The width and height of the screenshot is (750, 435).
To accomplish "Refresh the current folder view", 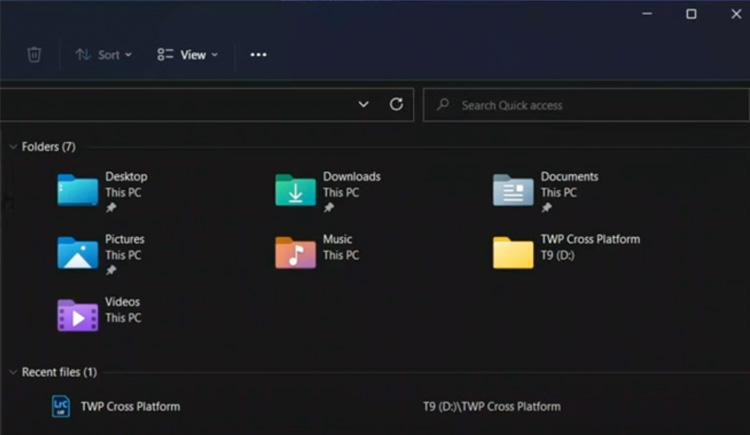I will (x=396, y=104).
